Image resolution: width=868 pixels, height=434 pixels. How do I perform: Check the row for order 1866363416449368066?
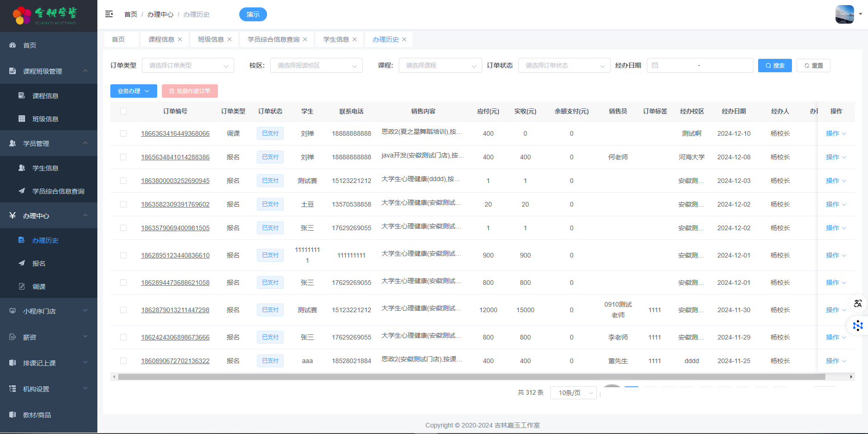click(x=123, y=133)
